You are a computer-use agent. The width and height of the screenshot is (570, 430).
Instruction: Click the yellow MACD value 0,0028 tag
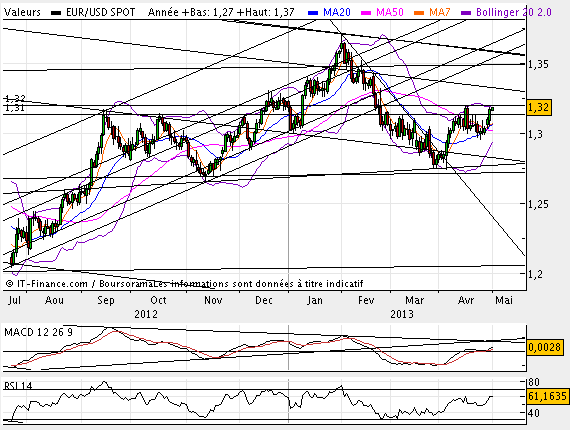(x=544, y=347)
